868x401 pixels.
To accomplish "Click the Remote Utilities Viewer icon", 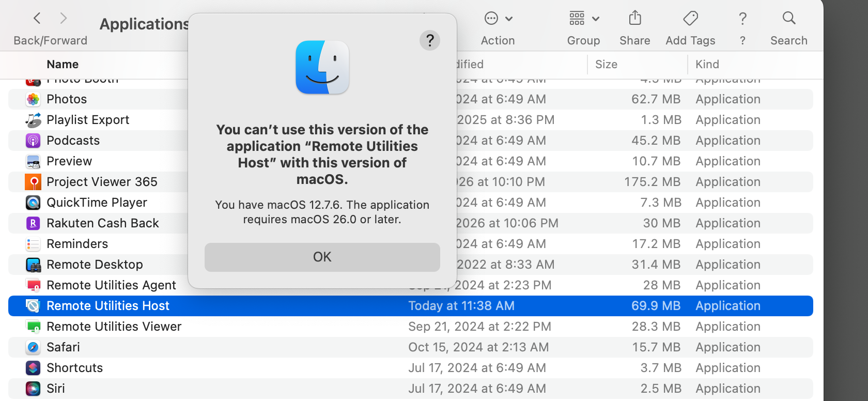I will pos(33,327).
